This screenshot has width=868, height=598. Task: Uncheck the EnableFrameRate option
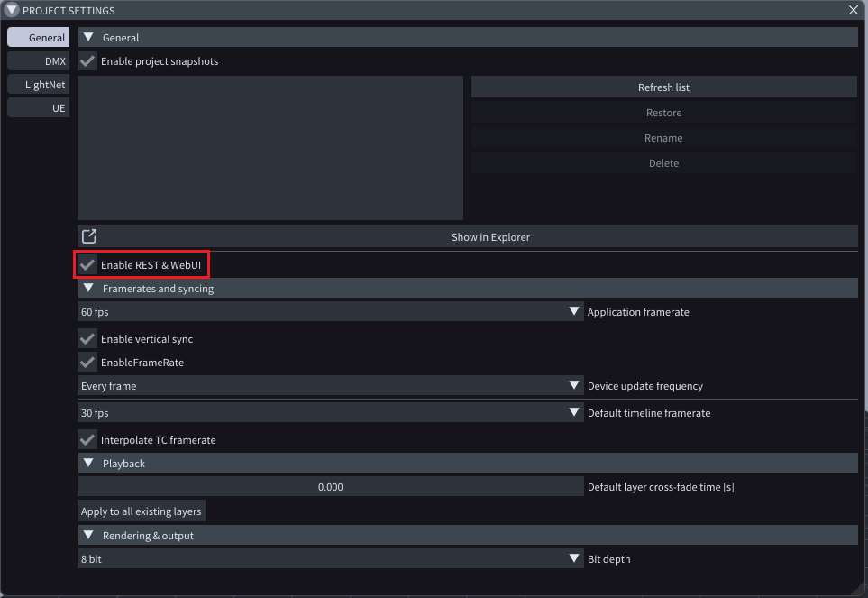(87, 363)
